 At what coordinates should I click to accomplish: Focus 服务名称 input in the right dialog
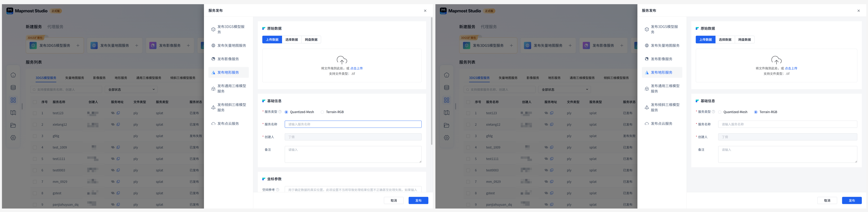787,124
